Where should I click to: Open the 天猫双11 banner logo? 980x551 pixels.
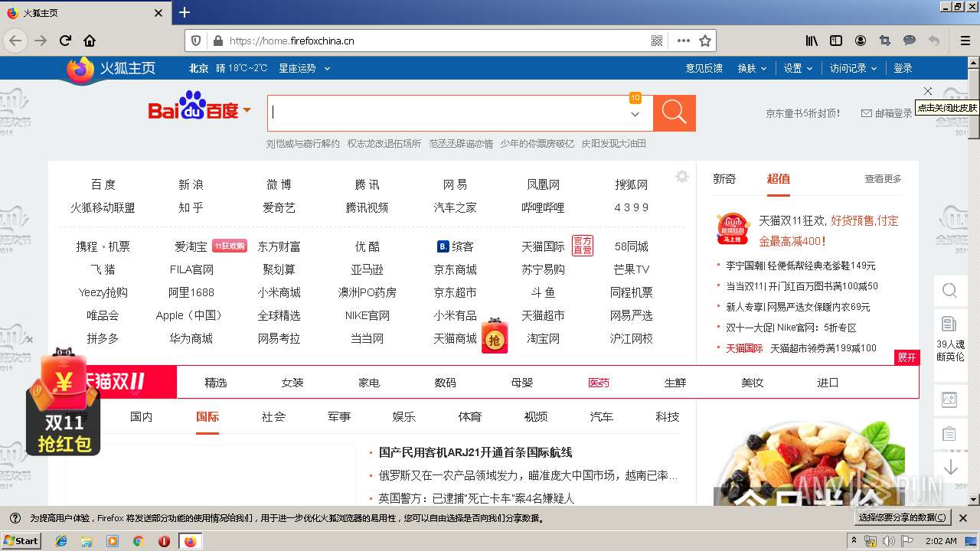tap(113, 381)
